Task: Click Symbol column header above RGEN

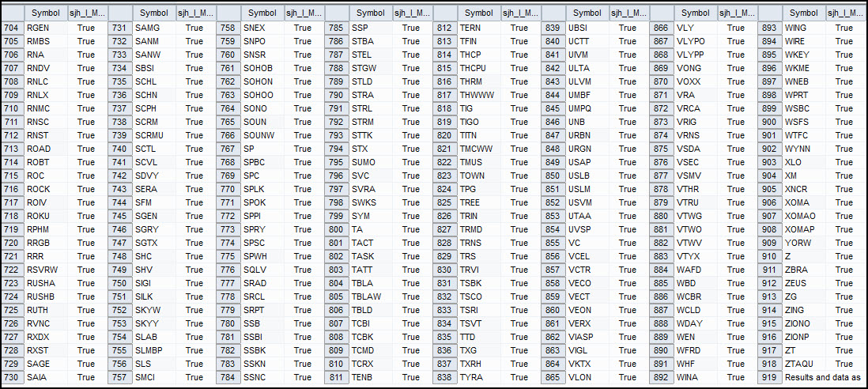Action: pyautogui.click(x=46, y=13)
